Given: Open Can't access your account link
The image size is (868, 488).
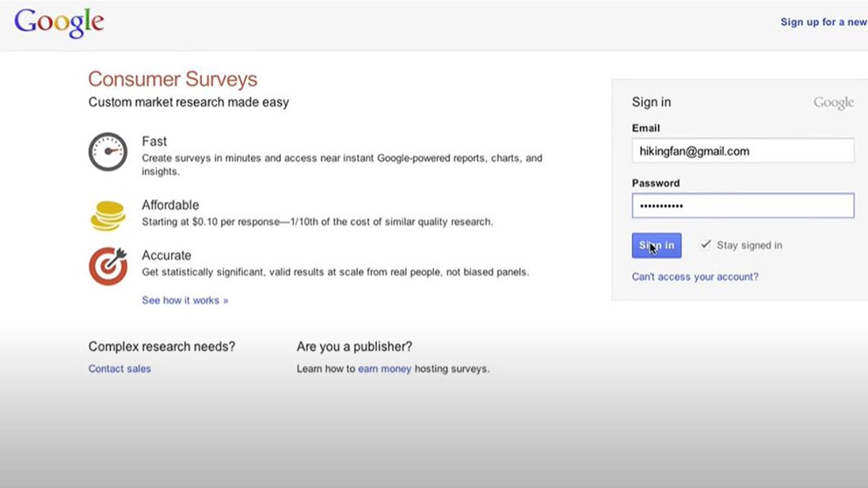Looking at the screenshot, I should coord(695,277).
